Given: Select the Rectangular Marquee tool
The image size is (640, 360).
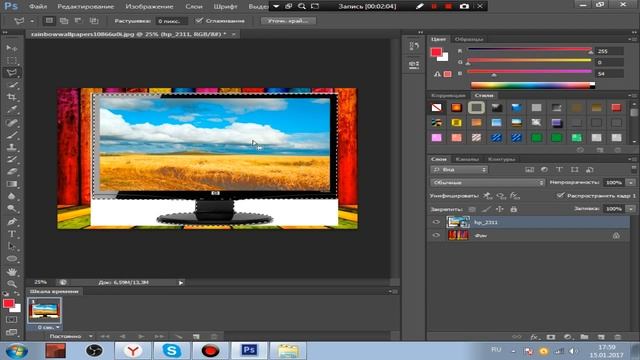Looking at the screenshot, I should [12, 60].
